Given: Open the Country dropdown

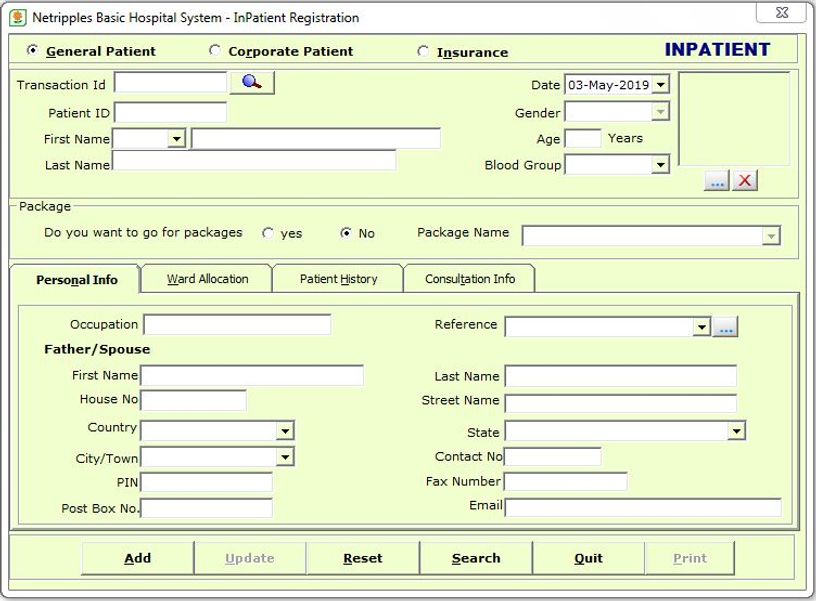Looking at the screenshot, I should [x=285, y=430].
